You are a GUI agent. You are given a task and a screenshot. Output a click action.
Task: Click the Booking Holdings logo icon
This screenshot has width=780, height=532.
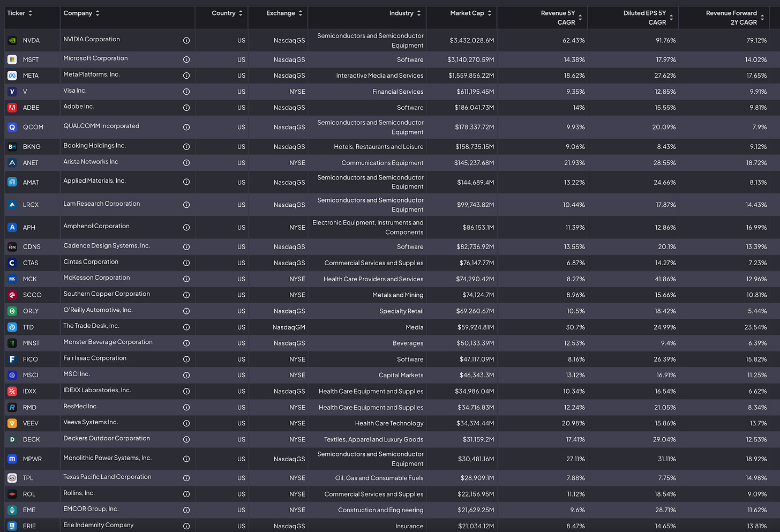(x=12, y=146)
